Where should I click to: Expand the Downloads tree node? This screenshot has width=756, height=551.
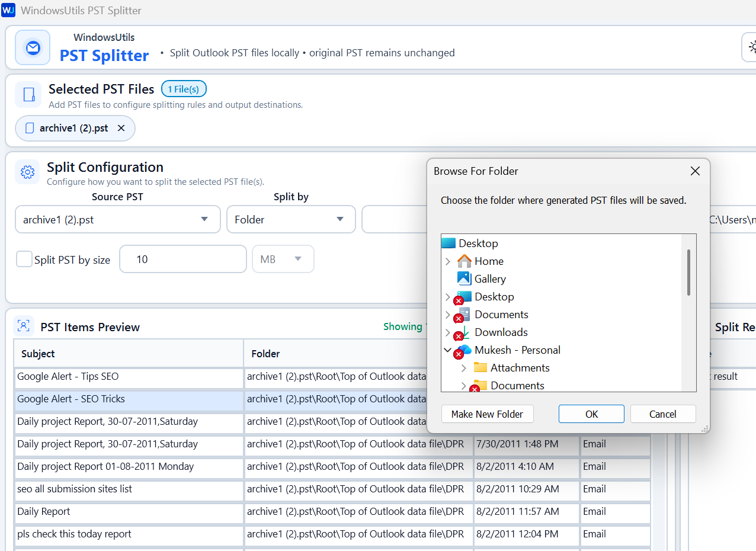pos(448,332)
